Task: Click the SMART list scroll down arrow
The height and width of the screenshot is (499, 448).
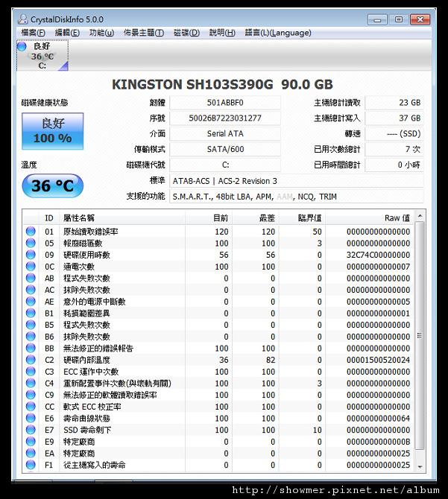Action: (x=420, y=466)
